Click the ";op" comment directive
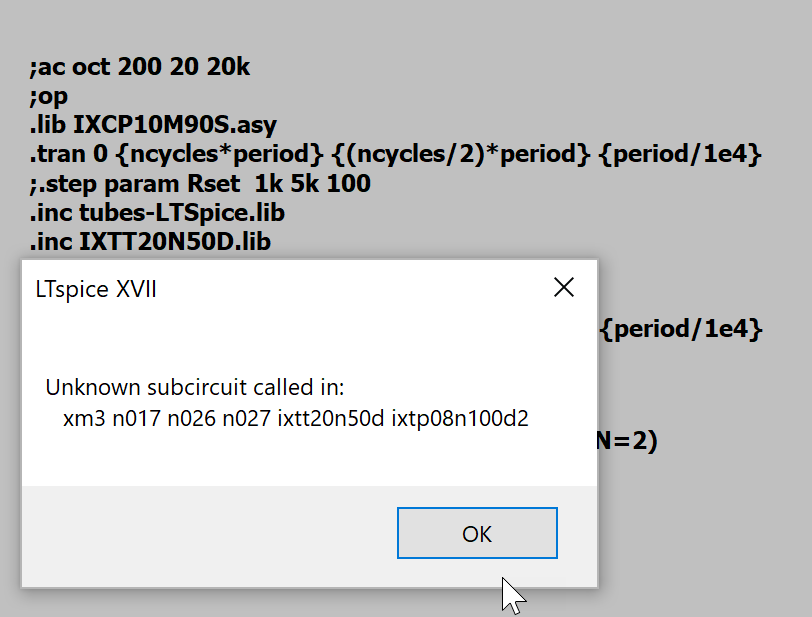Screen dimensions: 812x617 (49, 96)
